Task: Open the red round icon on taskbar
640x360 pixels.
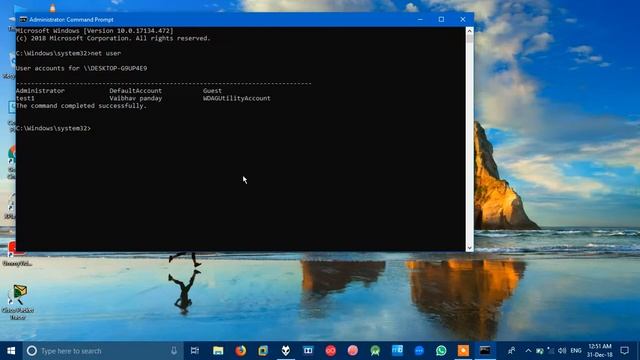Action: point(331,351)
